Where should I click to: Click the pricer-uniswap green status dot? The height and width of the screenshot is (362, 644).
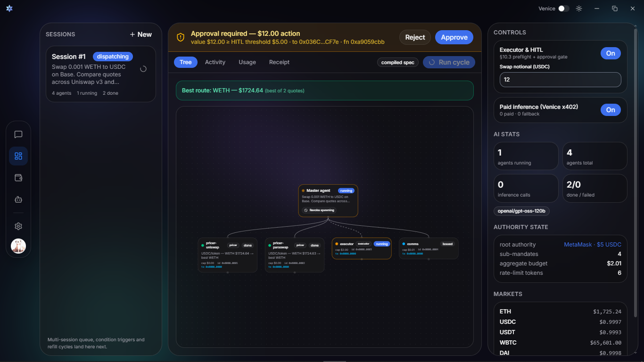(x=203, y=246)
